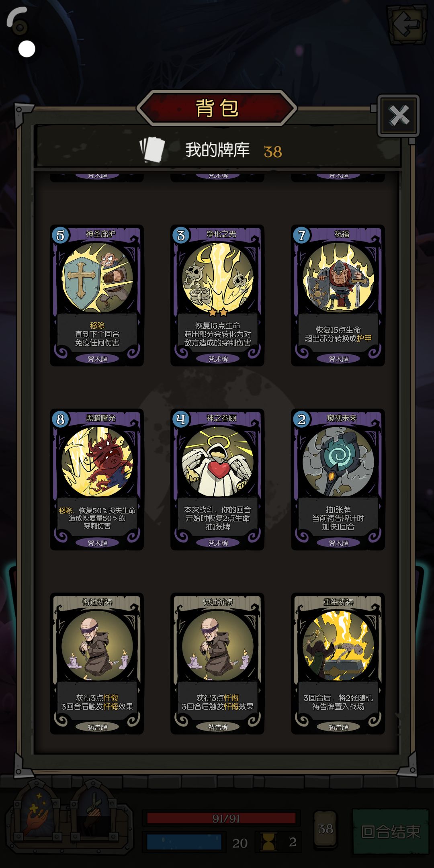Select the 净化之光 spell card
The image size is (434, 868).
(217, 295)
